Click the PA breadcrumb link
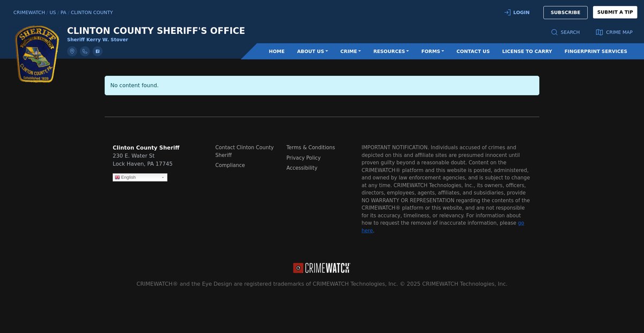Viewport: 644px width, 333px height. pos(63,12)
